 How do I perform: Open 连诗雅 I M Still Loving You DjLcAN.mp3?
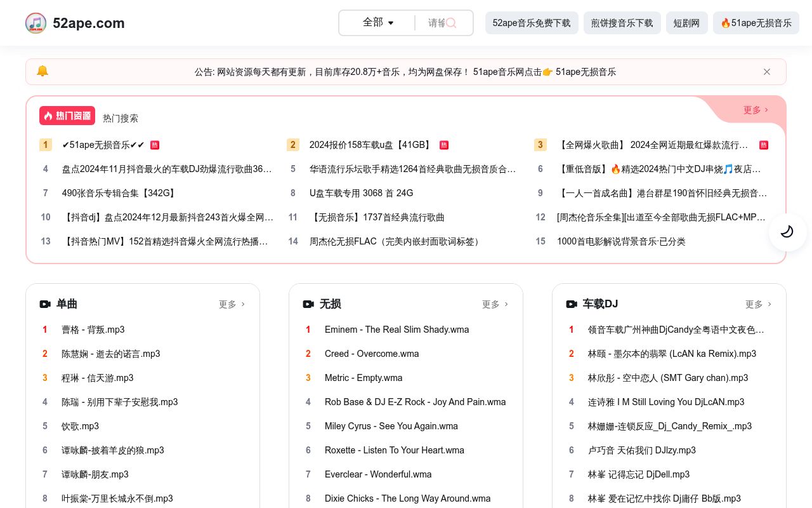pos(666,402)
